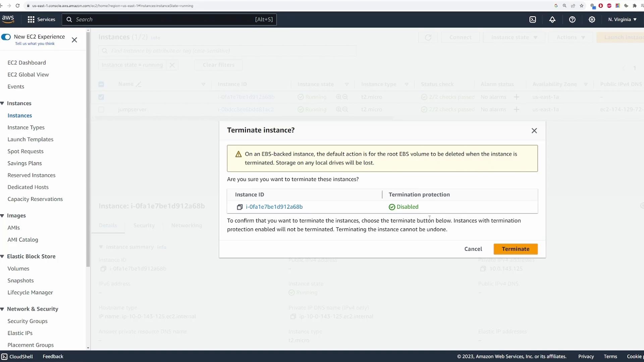Viewport: 644px width, 362px height.
Task: Remove the Instance state running filter
Action: (172, 65)
